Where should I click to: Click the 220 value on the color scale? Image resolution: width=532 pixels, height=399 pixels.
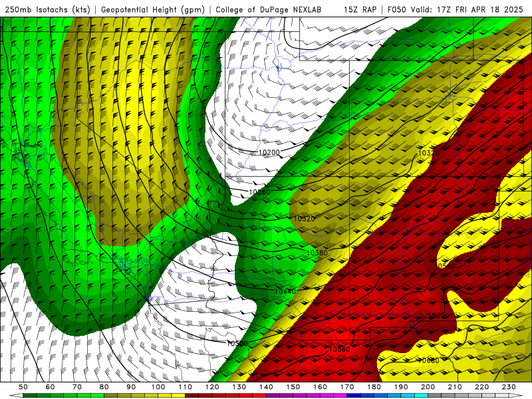point(482,387)
